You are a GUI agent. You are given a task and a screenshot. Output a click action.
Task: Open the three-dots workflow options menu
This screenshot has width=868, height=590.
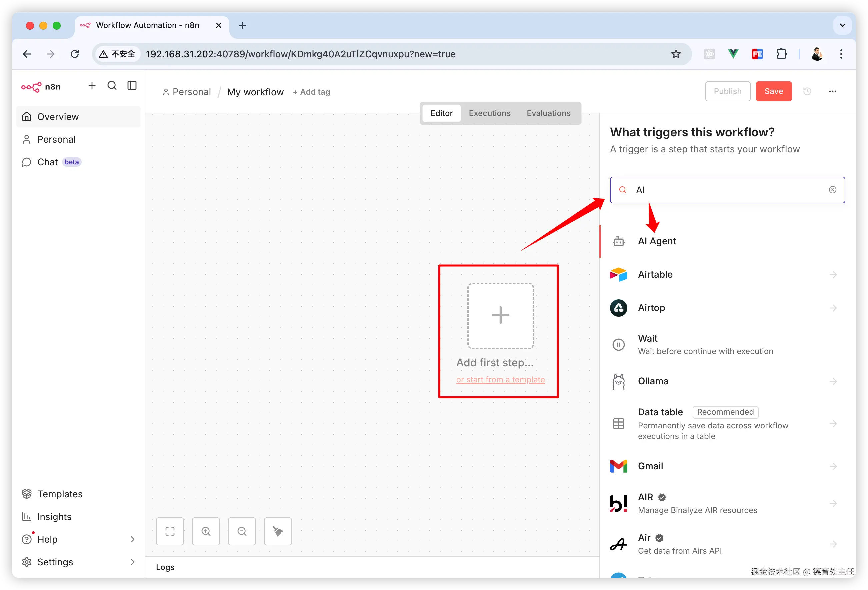click(x=833, y=91)
